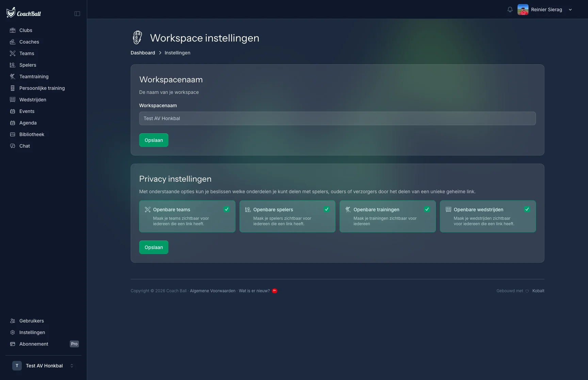Open the Test AV Honkbal workspace switcher
Viewport: 588px width, 380px height.
43,366
